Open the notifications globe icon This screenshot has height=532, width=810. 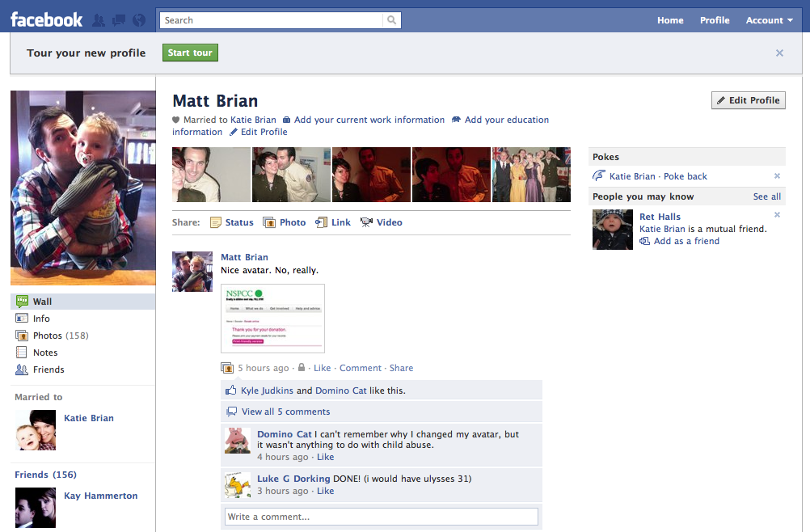pos(139,20)
